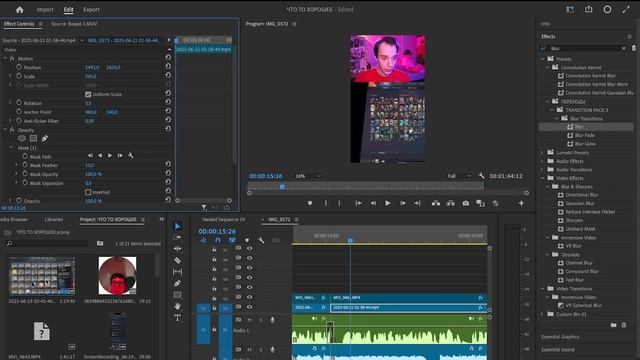Select the Hand tool

click(x=178, y=306)
